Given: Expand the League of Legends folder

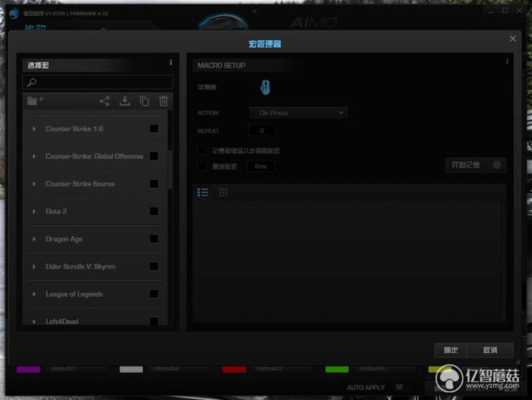Looking at the screenshot, I should click(34, 294).
